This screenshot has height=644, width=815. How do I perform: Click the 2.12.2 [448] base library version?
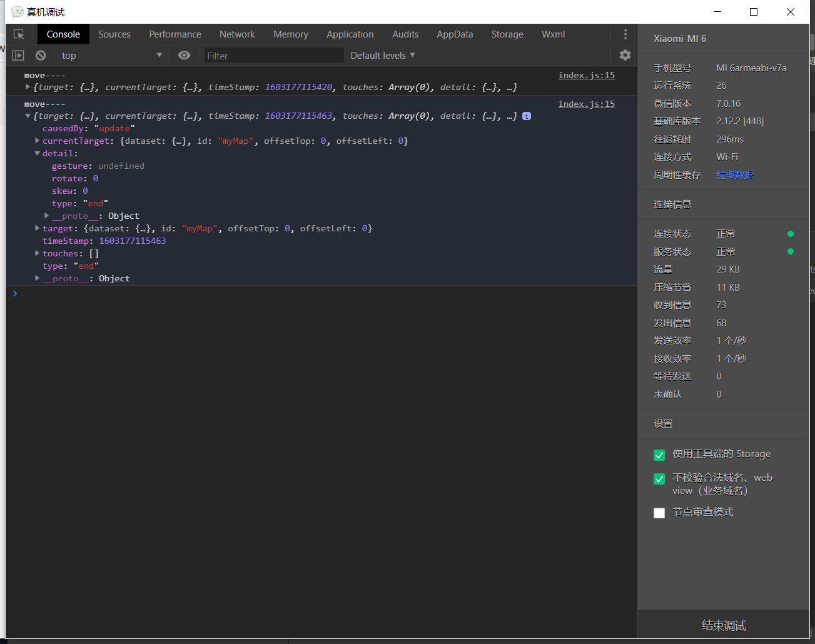click(740, 121)
